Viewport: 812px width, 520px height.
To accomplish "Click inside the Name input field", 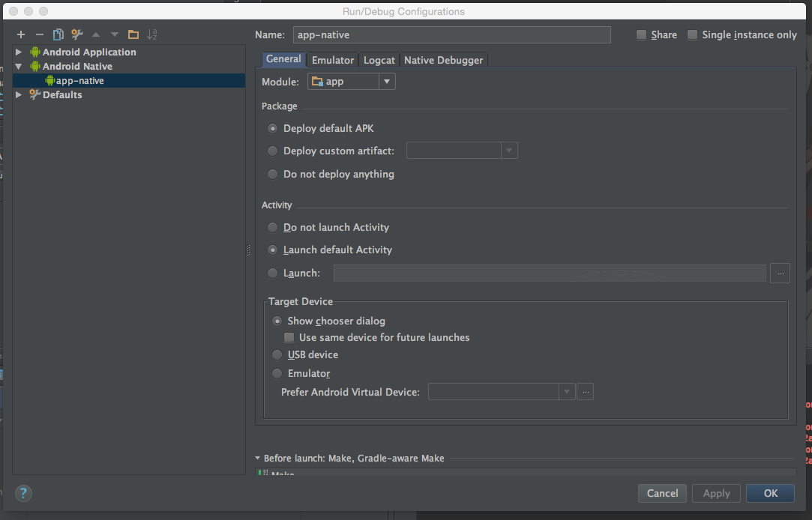I will point(450,34).
